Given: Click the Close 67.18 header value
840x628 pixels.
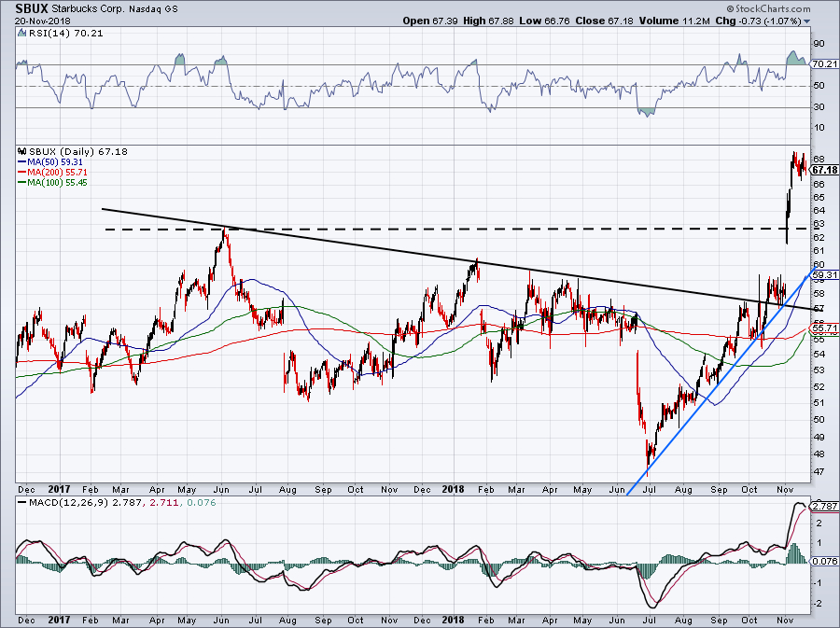Looking at the screenshot, I should tap(604, 21).
